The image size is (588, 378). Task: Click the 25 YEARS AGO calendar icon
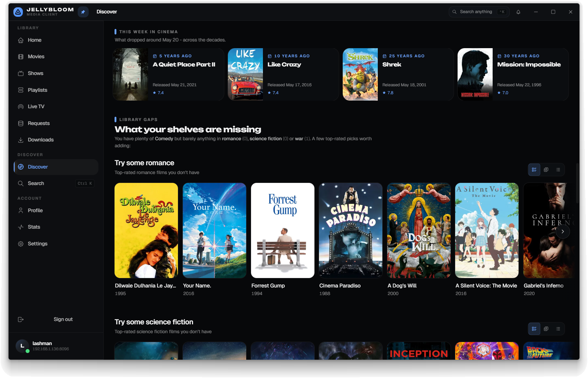pyautogui.click(x=384, y=56)
